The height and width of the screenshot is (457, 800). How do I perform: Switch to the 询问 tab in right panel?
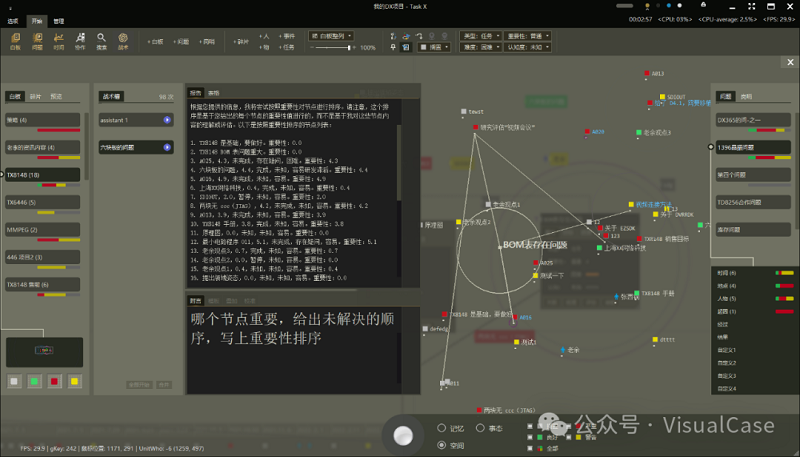click(745, 97)
